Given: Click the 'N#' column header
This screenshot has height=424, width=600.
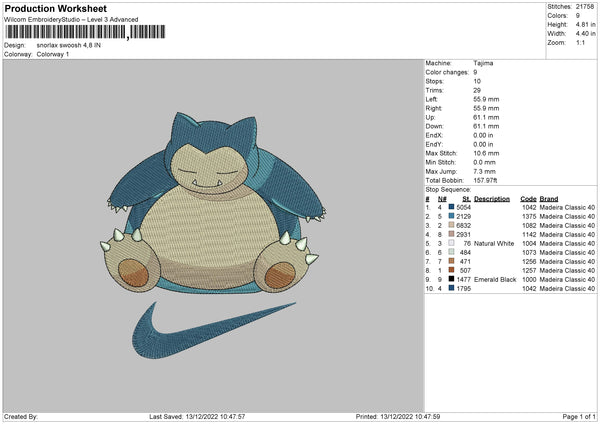Looking at the screenshot, I should 442,199.
